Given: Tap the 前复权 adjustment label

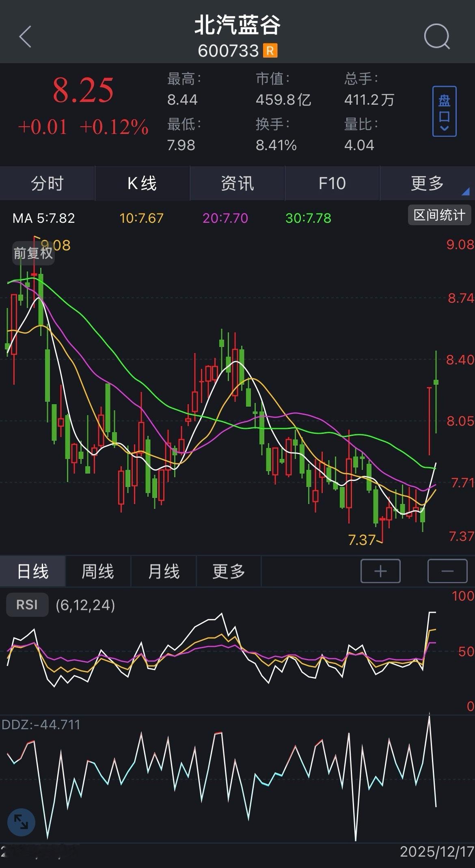Looking at the screenshot, I should [x=33, y=253].
